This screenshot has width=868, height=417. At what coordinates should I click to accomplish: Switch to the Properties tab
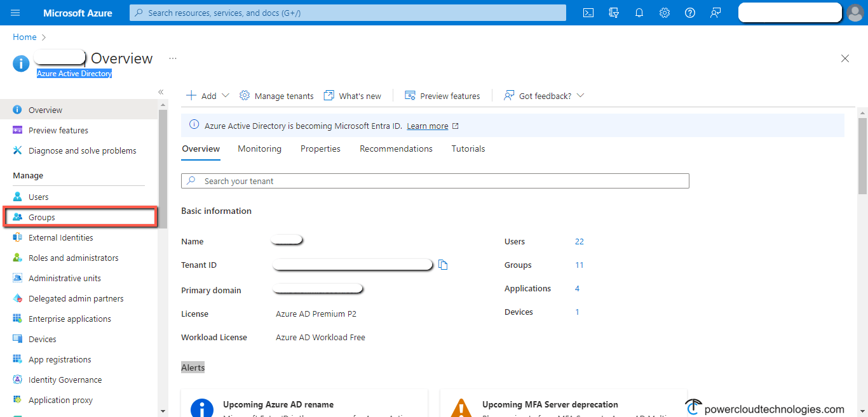320,149
